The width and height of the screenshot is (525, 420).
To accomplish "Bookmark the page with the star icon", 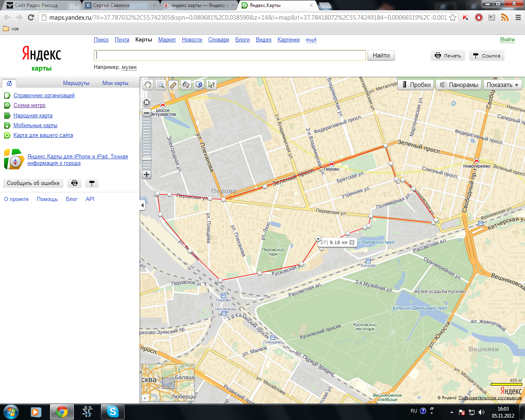I will tap(452, 17).
